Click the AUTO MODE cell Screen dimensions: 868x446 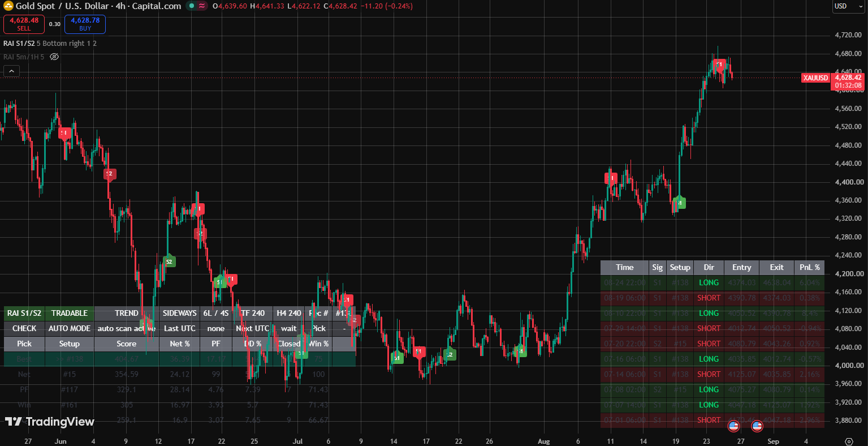pyautogui.click(x=70, y=328)
